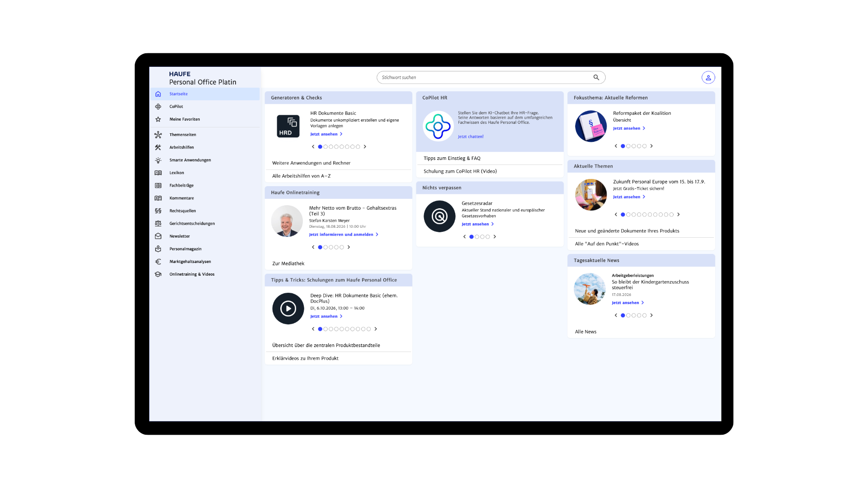Select the Themenseiten network icon
Image resolution: width=868 pixels, height=488 pixels.
coord(158,135)
